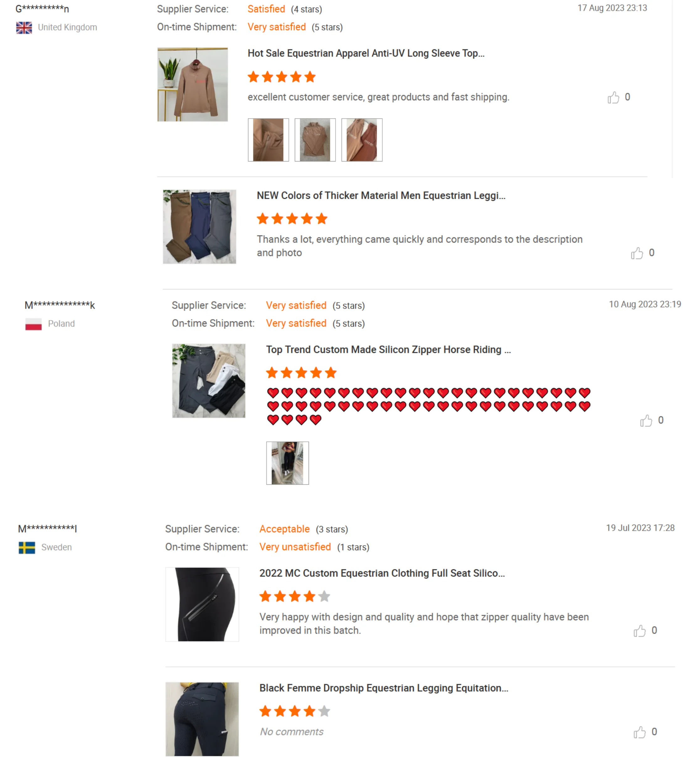The height and width of the screenshot is (770, 700).
Task: Click the Sweden flag icon
Action: (27, 547)
